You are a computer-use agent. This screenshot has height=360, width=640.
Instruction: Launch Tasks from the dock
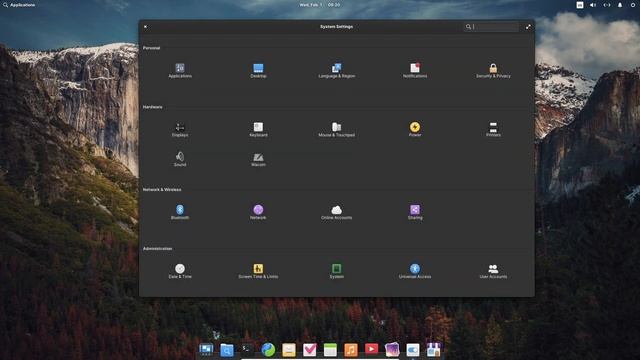point(309,349)
